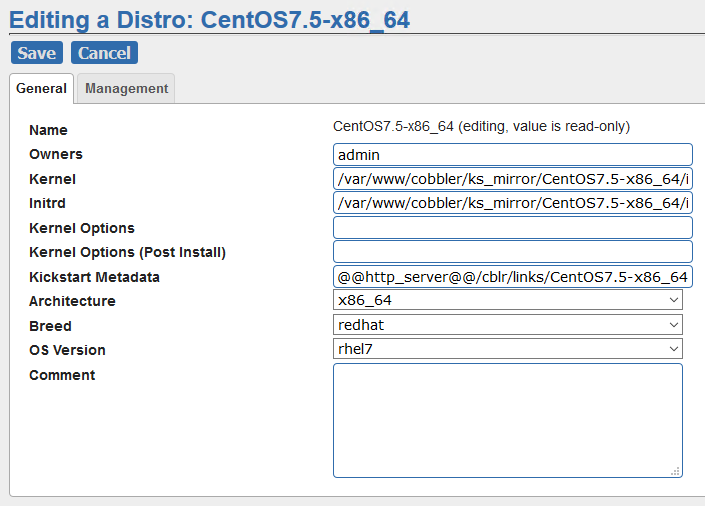This screenshot has height=506, width=705.
Task: Click the Comment label
Action: coord(62,375)
